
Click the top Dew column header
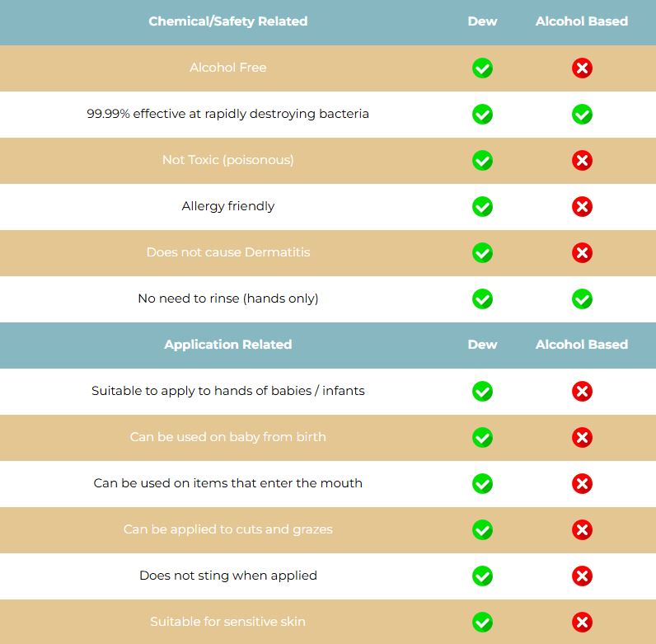pos(482,21)
